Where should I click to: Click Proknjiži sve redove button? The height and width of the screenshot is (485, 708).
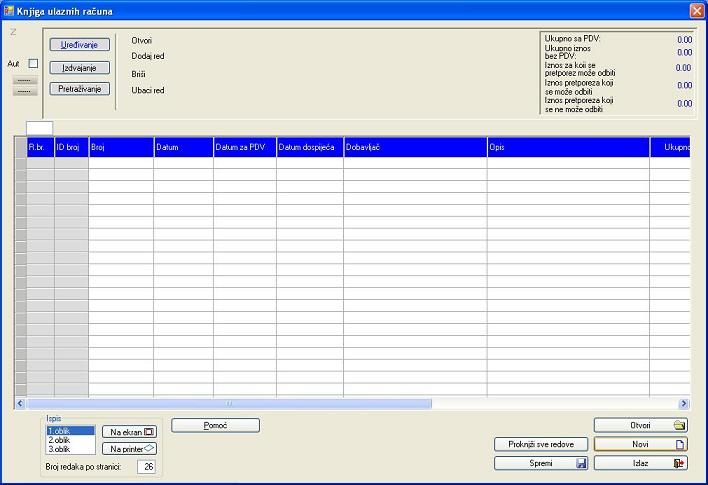(541, 444)
